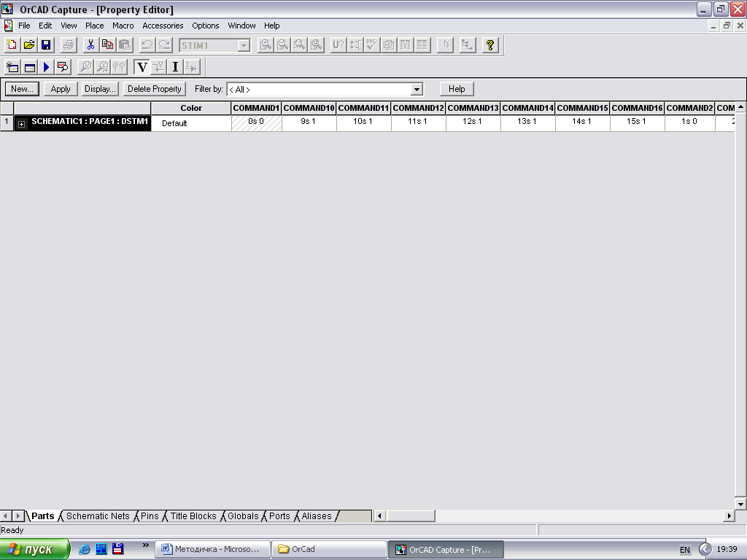Undo the last action
The width and height of the screenshot is (747, 560).
coord(147,45)
